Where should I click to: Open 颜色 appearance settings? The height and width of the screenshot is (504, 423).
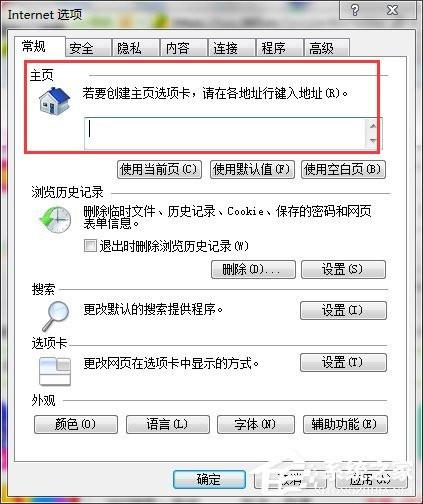click(76, 424)
